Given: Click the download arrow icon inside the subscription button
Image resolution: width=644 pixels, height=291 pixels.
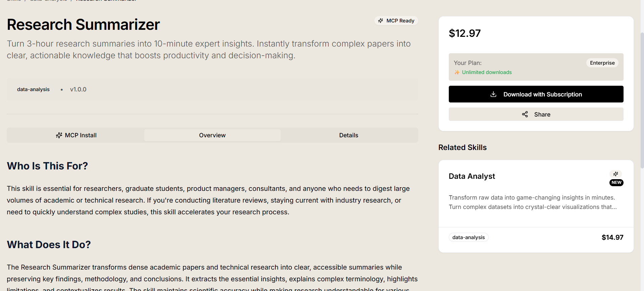Looking at the screenshot, I should [x=493, y=94].
